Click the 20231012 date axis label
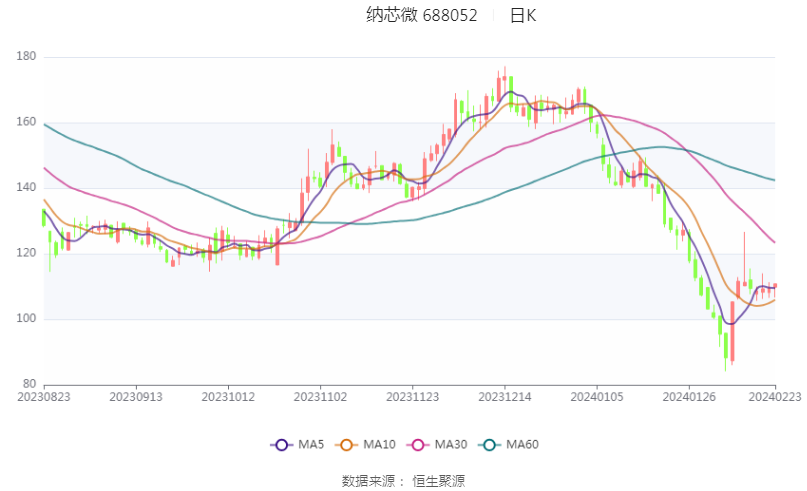Image resolution: width=807 pixels, height=491 pixels. pyautogui.click(x=228, y=397)
